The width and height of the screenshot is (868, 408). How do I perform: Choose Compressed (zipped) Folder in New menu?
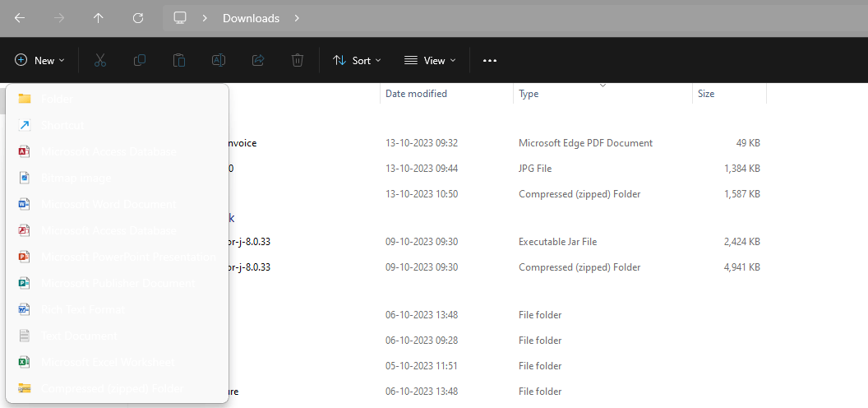pyautogui.click(x=118, y=388)
